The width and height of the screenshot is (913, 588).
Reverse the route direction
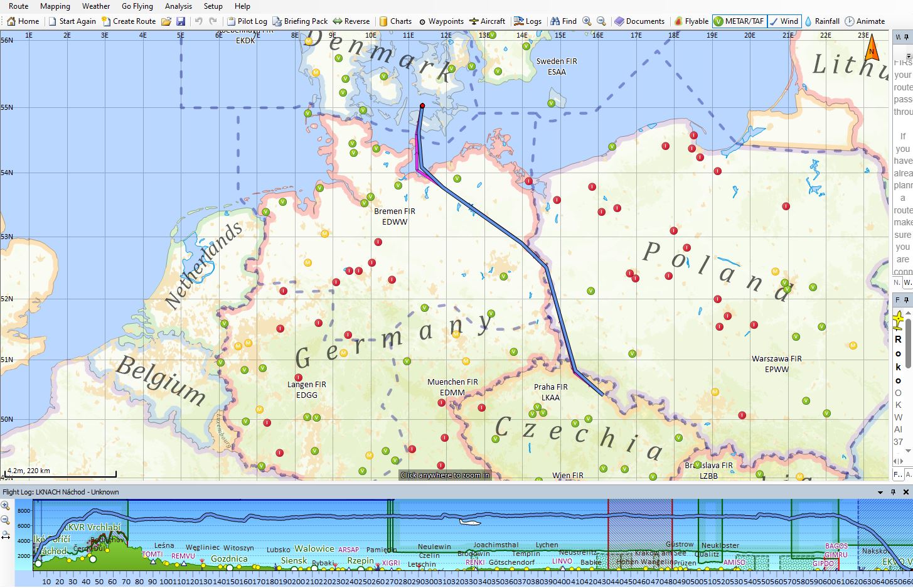click(x=351, y=21)
